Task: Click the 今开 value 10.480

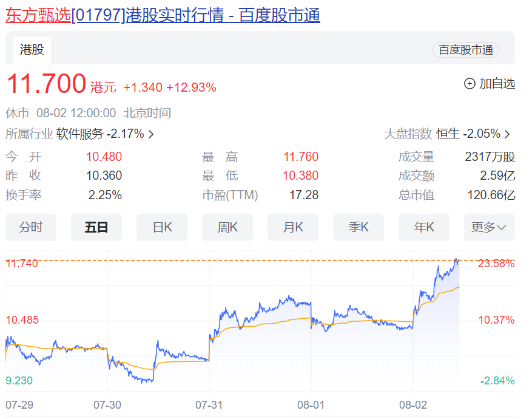Action: [104, 157]
